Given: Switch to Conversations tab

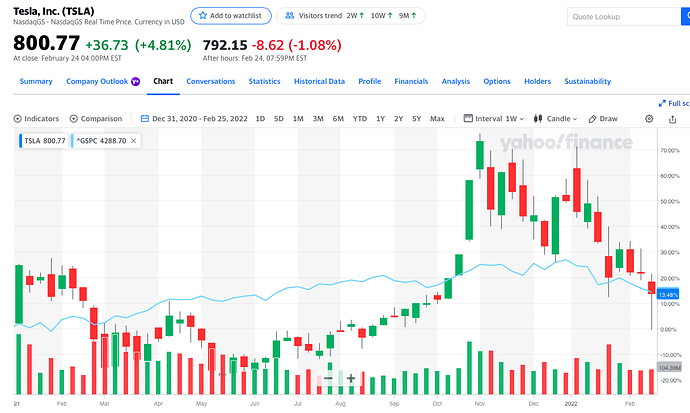Looking at the screenshot, I should pos(211,81).
